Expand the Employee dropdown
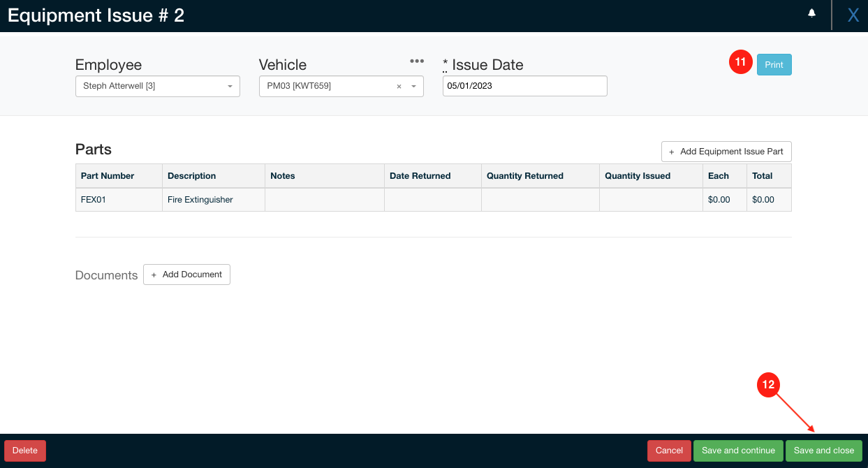 click(x=230, y=87)
